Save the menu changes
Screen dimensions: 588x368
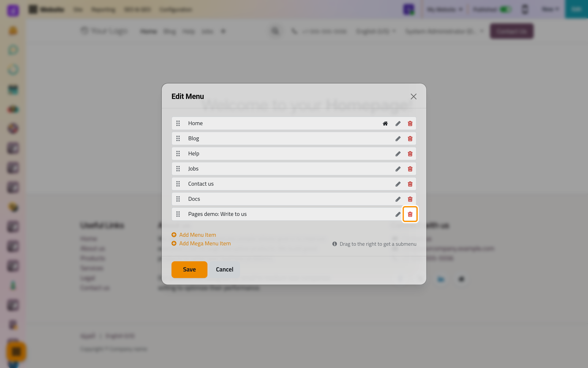pos(189,270)
